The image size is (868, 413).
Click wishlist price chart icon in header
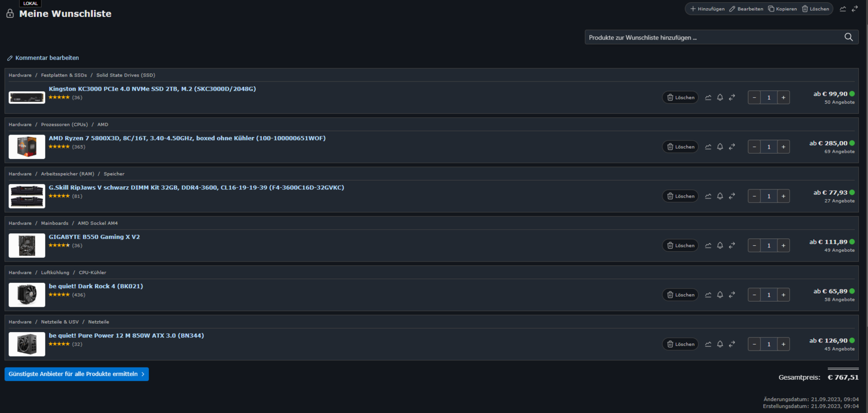tap(843, 9)
